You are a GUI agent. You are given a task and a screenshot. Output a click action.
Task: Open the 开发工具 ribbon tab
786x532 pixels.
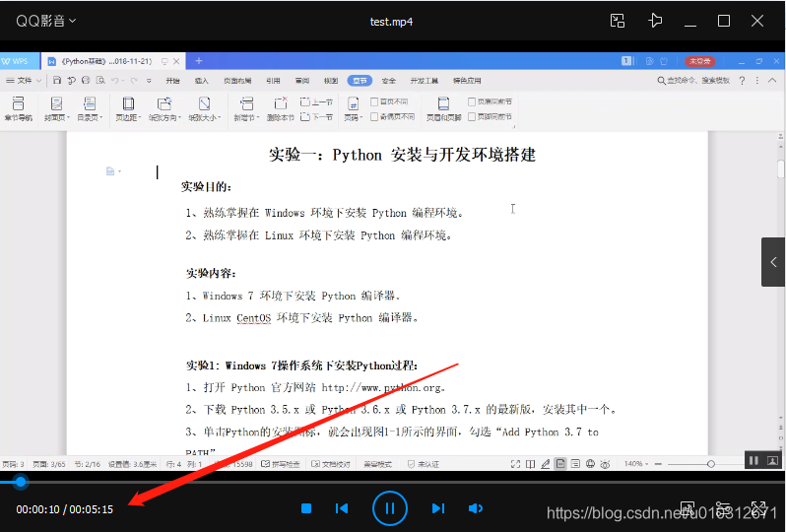425,81
